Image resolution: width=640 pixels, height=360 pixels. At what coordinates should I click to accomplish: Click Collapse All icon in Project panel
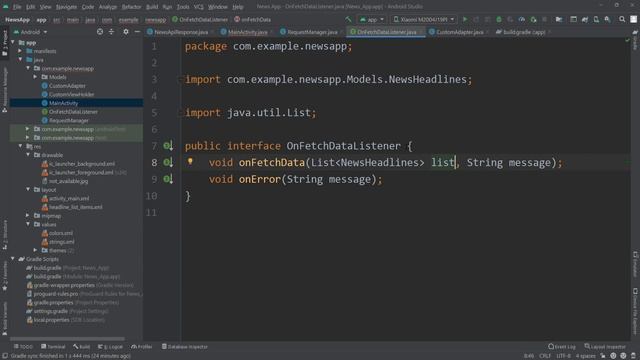point(111,31)
